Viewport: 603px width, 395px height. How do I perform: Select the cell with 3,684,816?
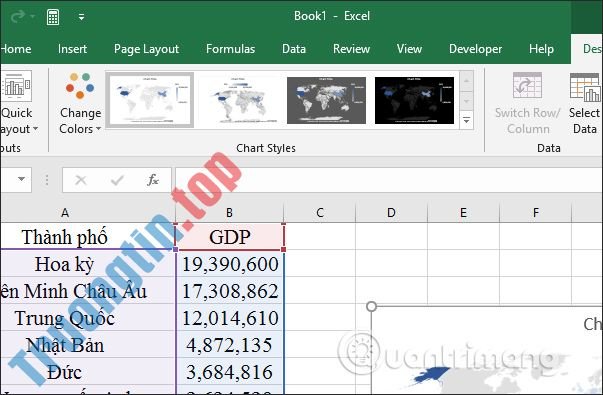(230, 371)
